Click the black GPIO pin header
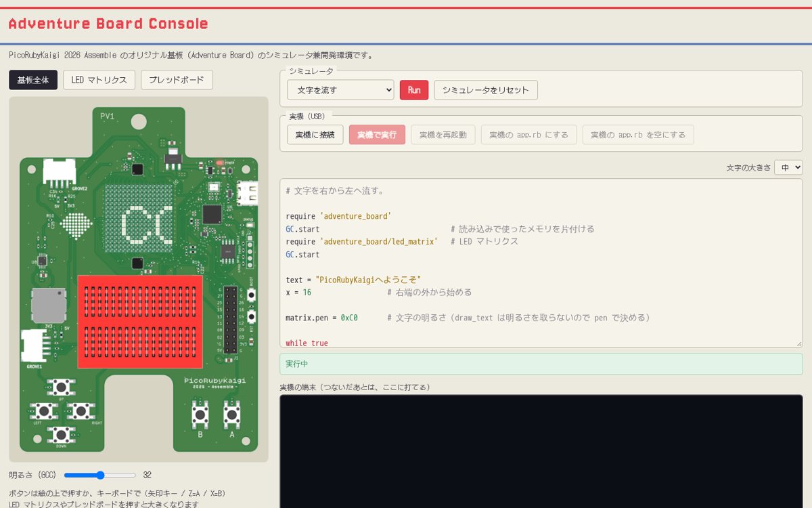Viewport: 812px width, 508px height. (231, 320)
